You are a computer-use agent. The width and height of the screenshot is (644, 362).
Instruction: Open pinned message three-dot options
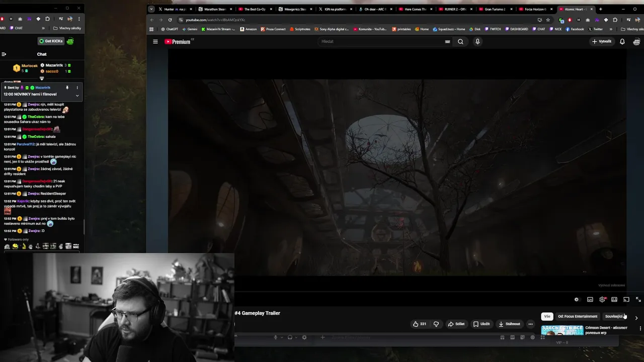pos(77,87)
